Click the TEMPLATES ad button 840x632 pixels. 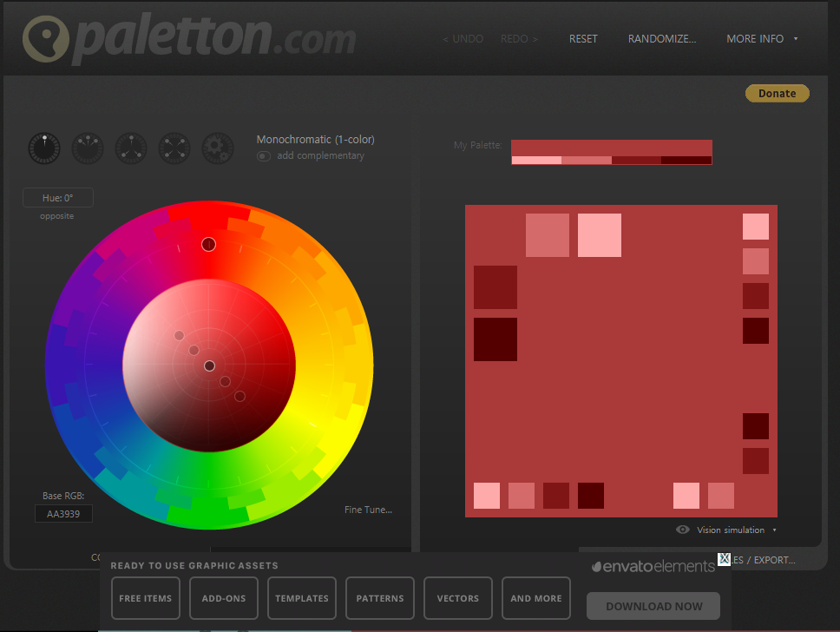coord(302,598)
